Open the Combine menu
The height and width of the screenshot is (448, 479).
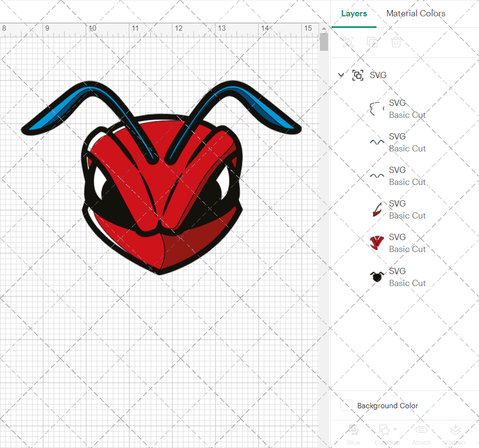coord(388,434)
